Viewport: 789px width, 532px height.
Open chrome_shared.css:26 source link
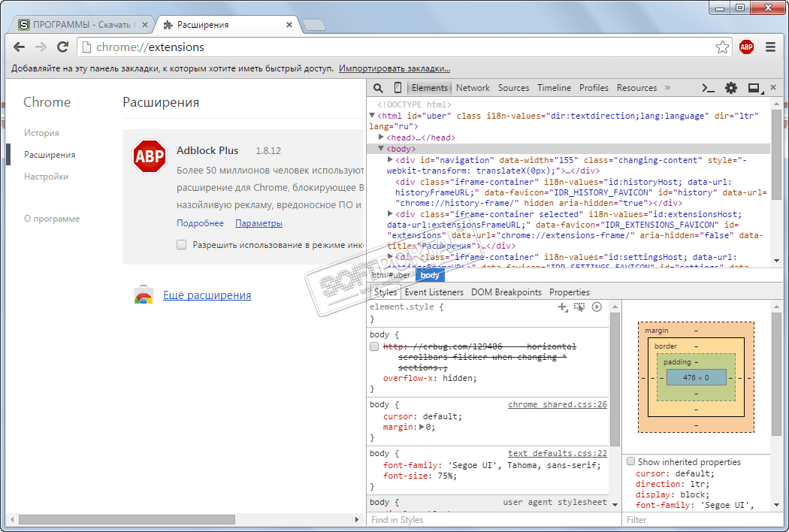tap(557, 405)
